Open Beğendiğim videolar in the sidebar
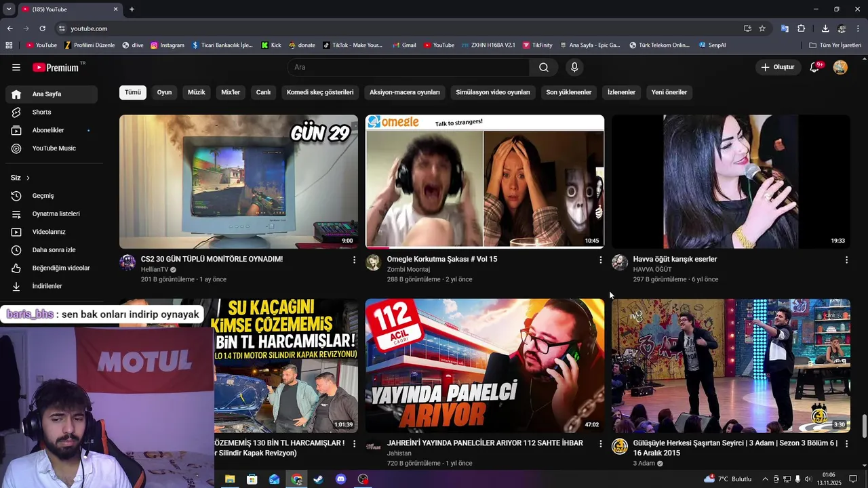 coord(52,268)
